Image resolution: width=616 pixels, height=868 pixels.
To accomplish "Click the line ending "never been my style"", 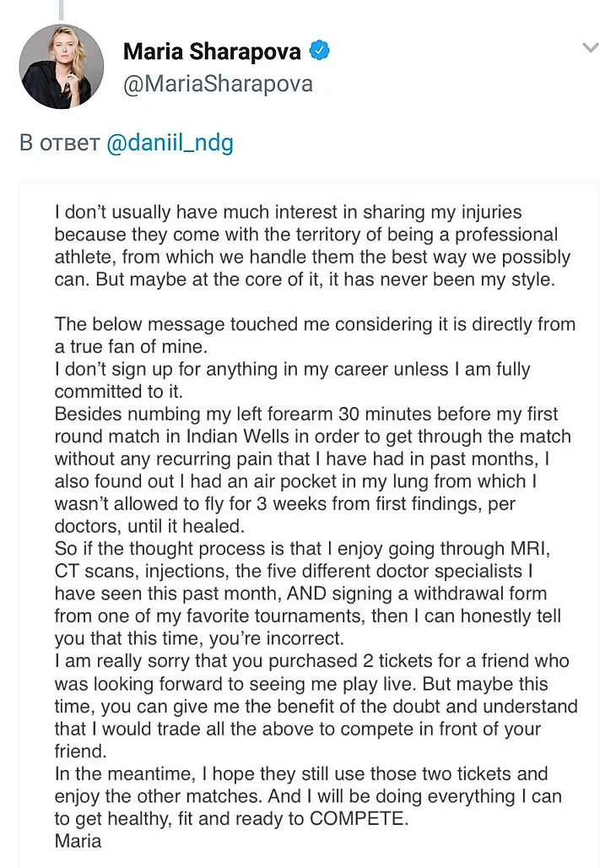I will [x=305, y=279].
